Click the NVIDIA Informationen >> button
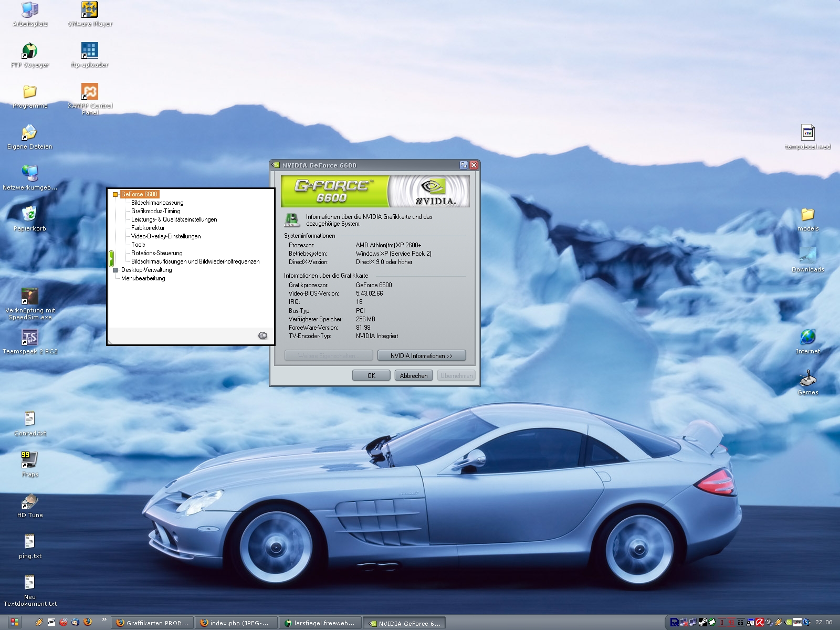Screen dimensions: 840x630 point(421,356)
